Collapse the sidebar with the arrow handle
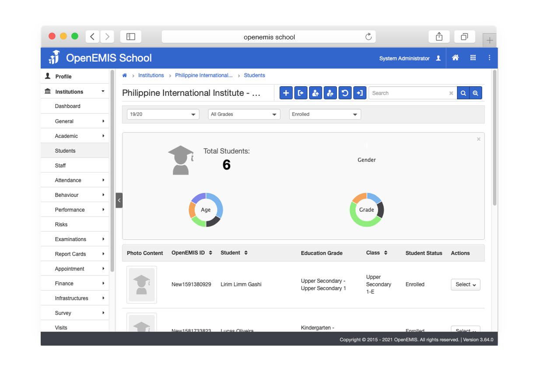 click(119, 200)
